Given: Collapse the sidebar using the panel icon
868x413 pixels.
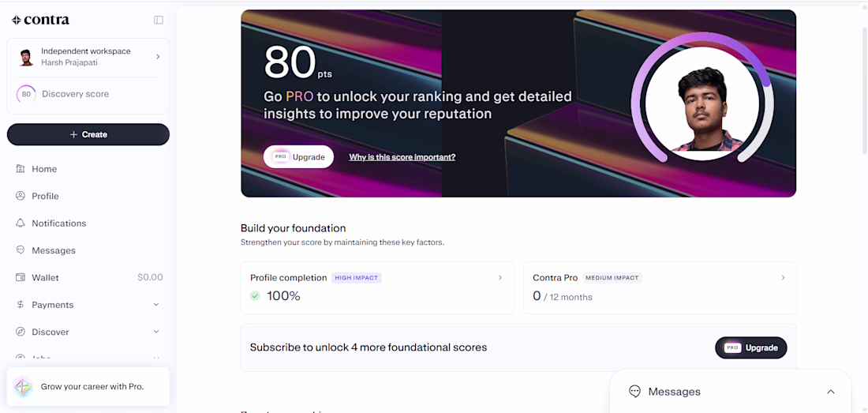Looking at the screenshot, I should 159,20.
